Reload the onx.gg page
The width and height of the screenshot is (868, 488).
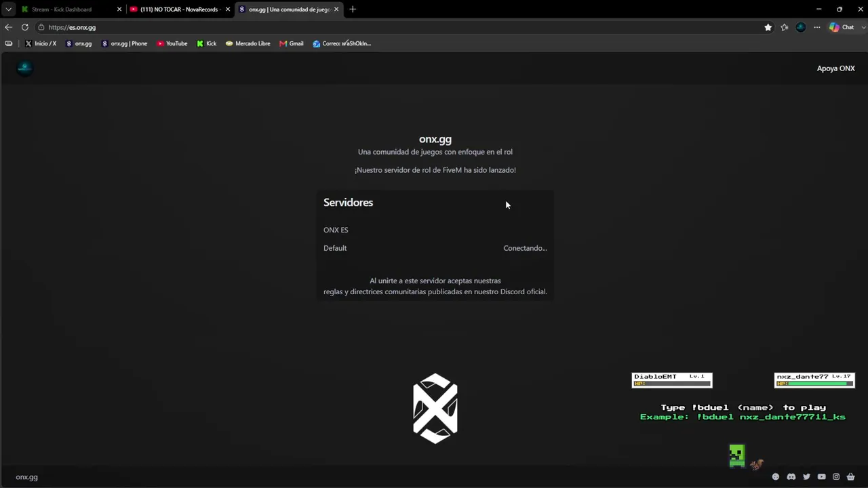[x=25, y=27]
